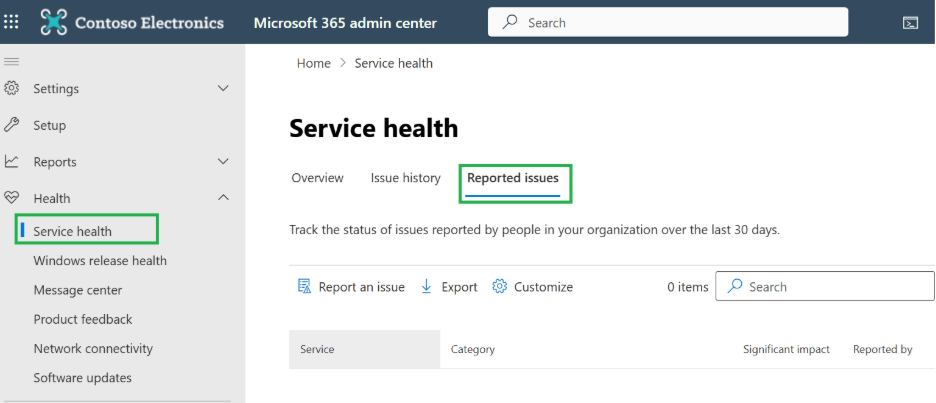Collapse the Health section chevron
The height and width of the screenshot is (403, 936).
tap(223, 198)
